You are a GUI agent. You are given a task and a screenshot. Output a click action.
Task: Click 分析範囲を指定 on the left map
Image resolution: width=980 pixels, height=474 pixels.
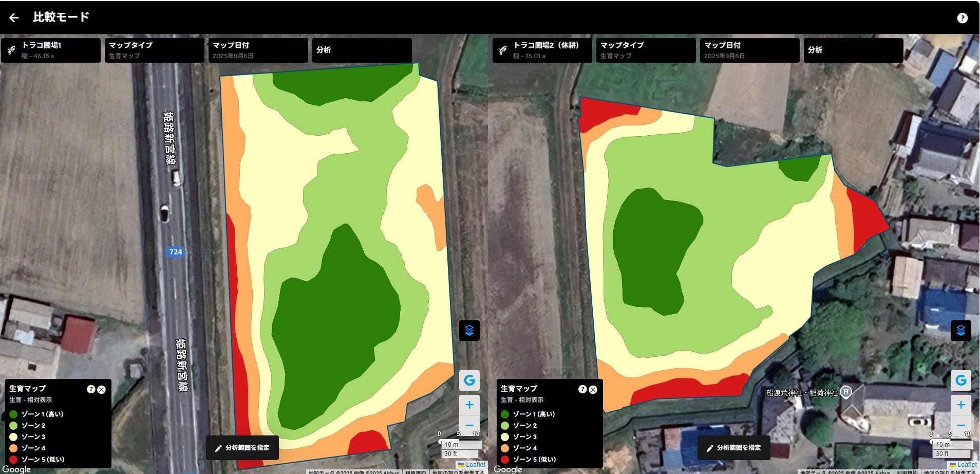pos(242,448)
